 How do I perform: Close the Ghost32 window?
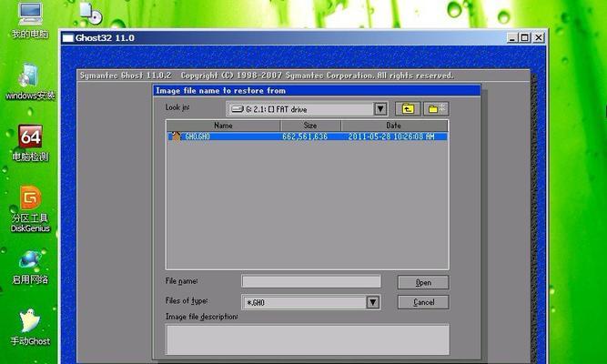539,38
